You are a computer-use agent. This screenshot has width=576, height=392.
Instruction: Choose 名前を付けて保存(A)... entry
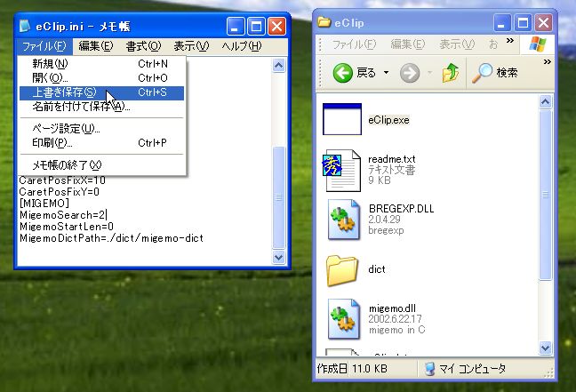tap(101, 107)
